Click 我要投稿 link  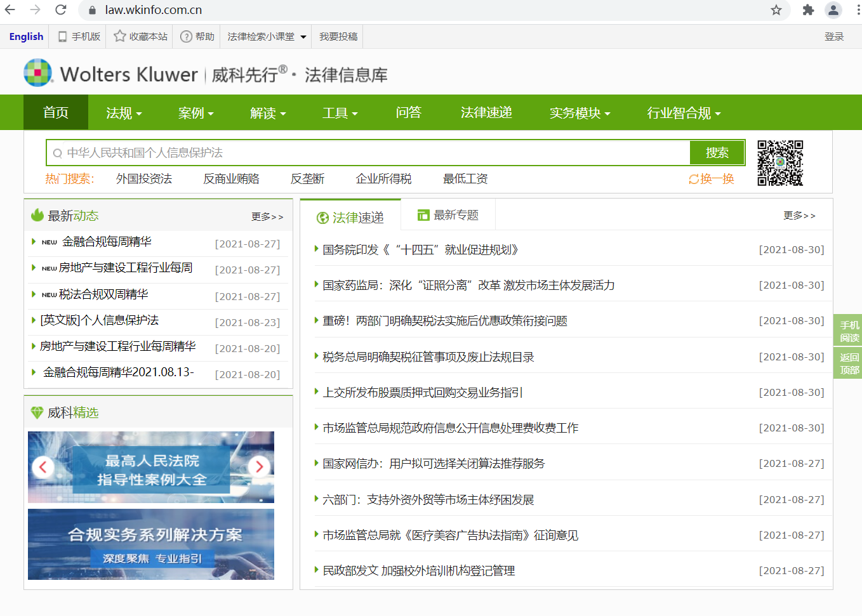[x=338, y=37]
